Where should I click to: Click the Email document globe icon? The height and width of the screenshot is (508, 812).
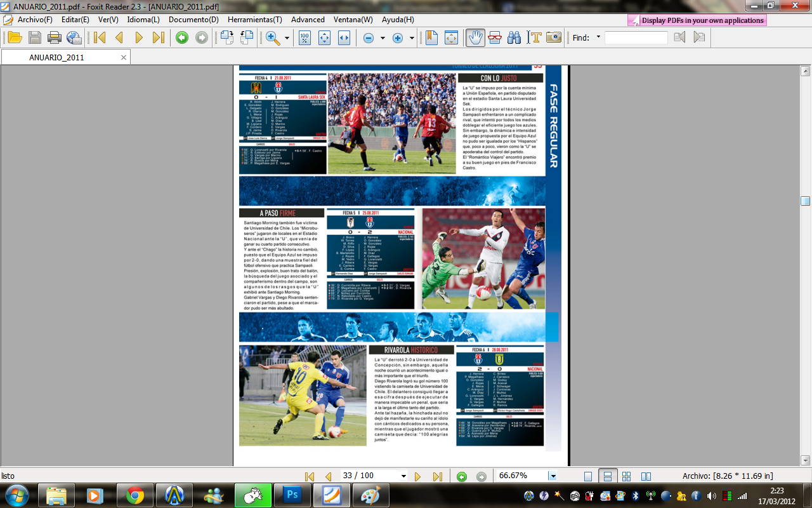tap(74, 37)
